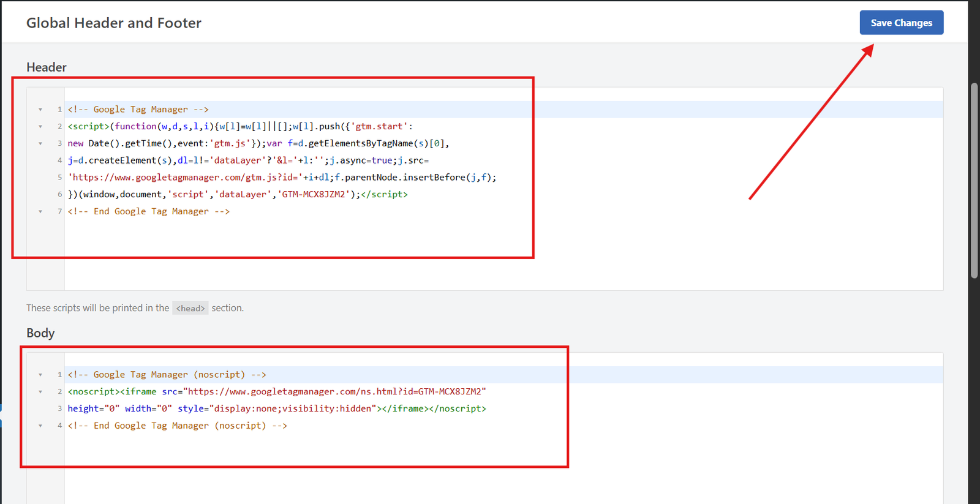Viewport: 980px width, 504px height.
Task: Click the Global Header and Footer title
Action: pos(114,23)
